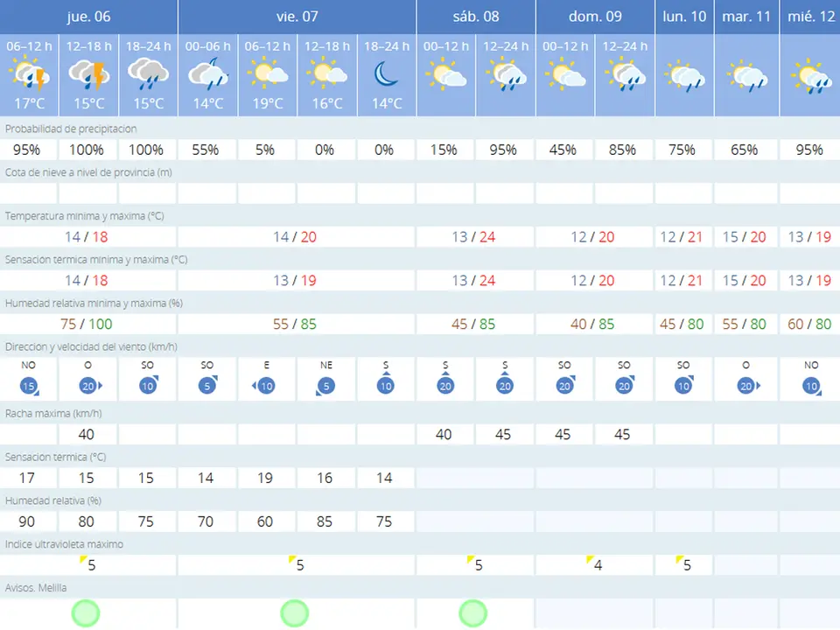Click the UV index flag for dom. 09
Image resolution: width=840 pixels, height=630 pixels.
590,560
